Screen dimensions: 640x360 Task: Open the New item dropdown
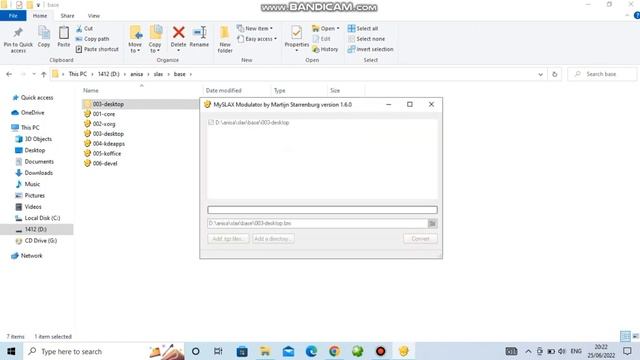(255, 29)
